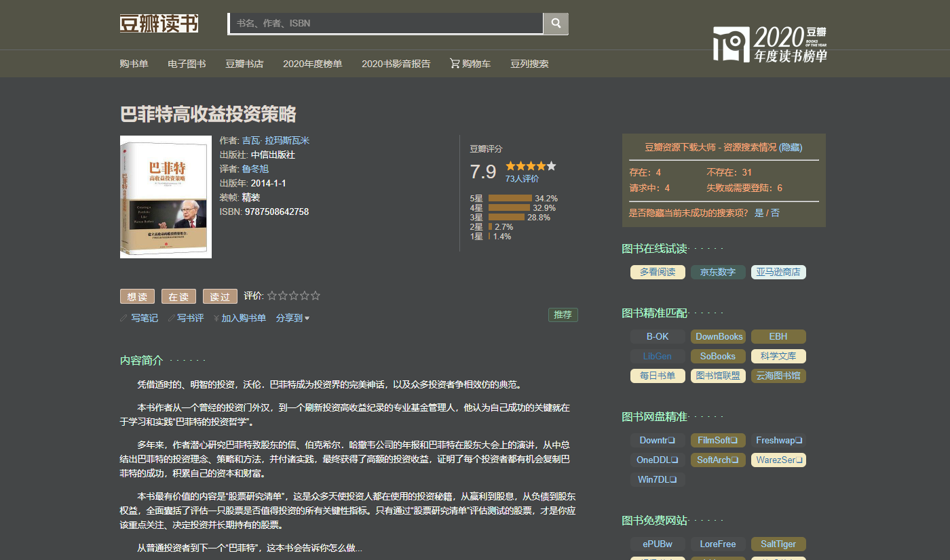Open the 2020 annual book list banner
This screenshot has height=560, width=950.
click(x=770, y=45)
